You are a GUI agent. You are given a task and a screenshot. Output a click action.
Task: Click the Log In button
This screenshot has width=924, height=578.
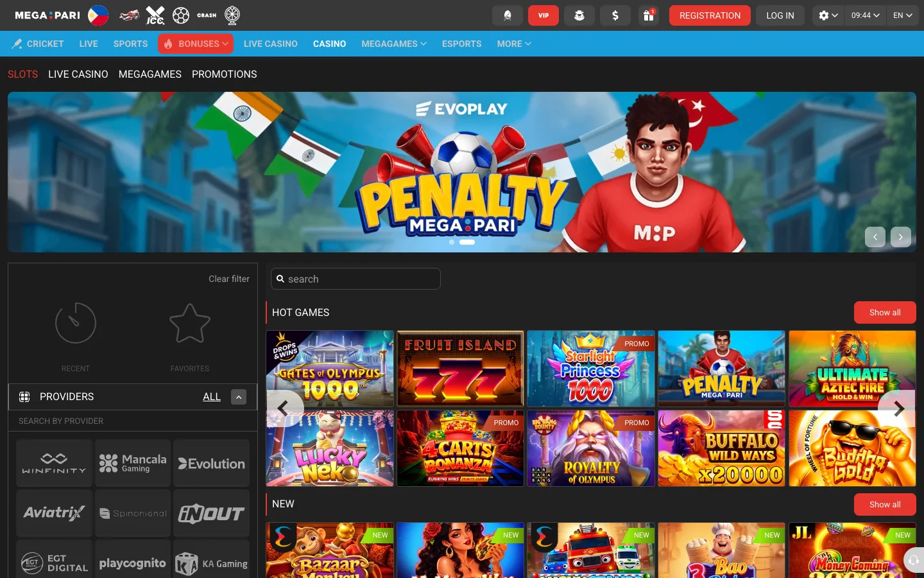(x=780, y=15)
